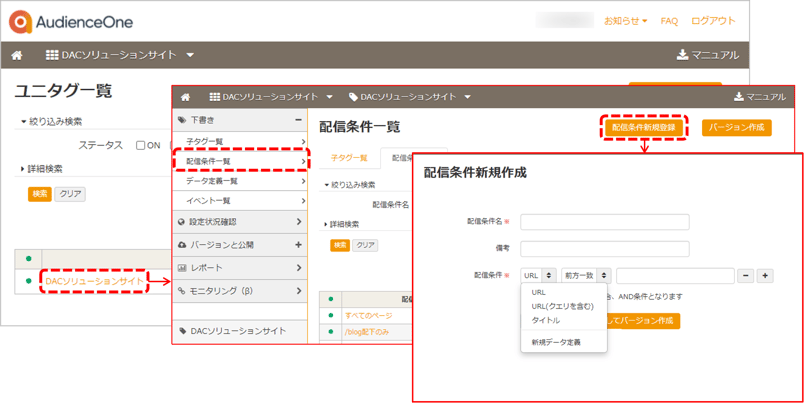Open the 前方一致 match dropdown
The width and height of the screenshot is (804, 403).
(x=586, y=276)
